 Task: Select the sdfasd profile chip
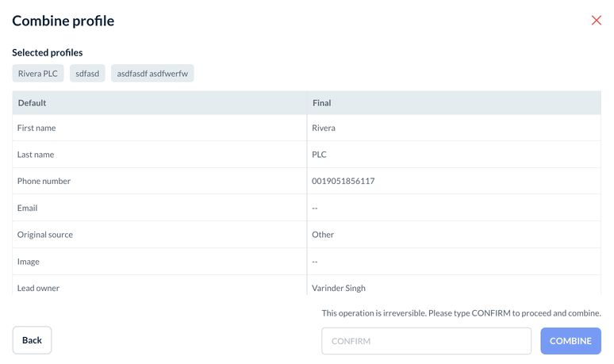tap(87, 74)
